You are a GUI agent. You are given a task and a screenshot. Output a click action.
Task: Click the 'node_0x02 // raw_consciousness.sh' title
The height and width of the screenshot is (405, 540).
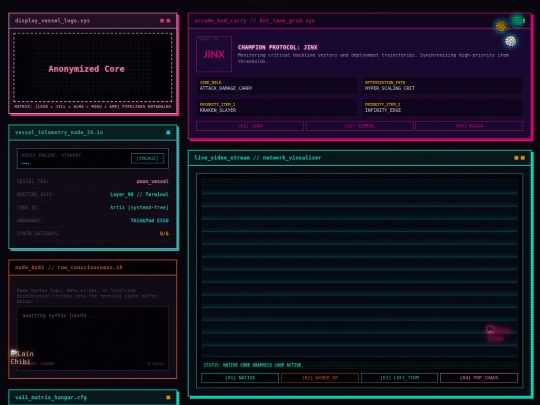coord(68,267)
